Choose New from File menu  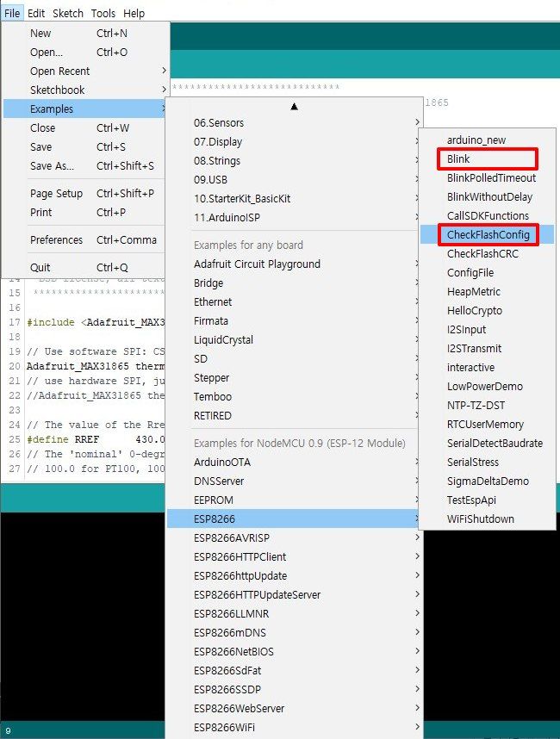(85, 34)
